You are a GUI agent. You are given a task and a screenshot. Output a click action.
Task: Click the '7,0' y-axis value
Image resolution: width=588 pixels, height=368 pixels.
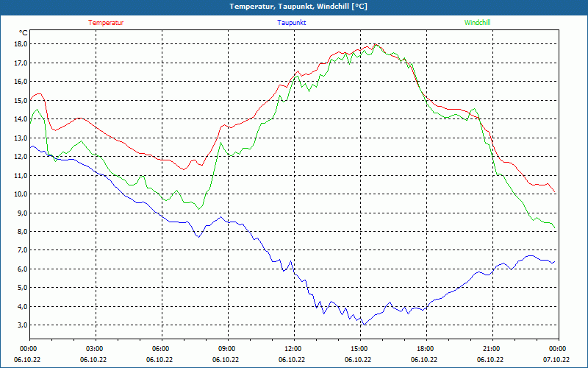click(23, 250)
